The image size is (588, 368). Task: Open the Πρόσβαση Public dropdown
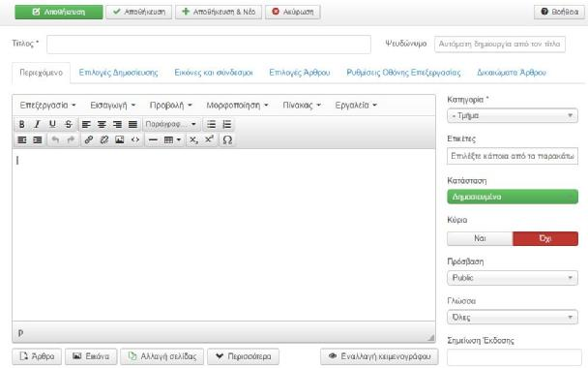(x=513, y=278)
